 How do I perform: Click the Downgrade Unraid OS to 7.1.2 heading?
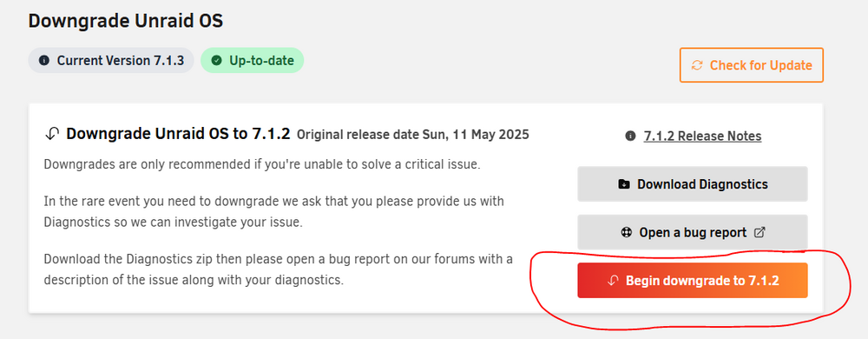[178, 134]
